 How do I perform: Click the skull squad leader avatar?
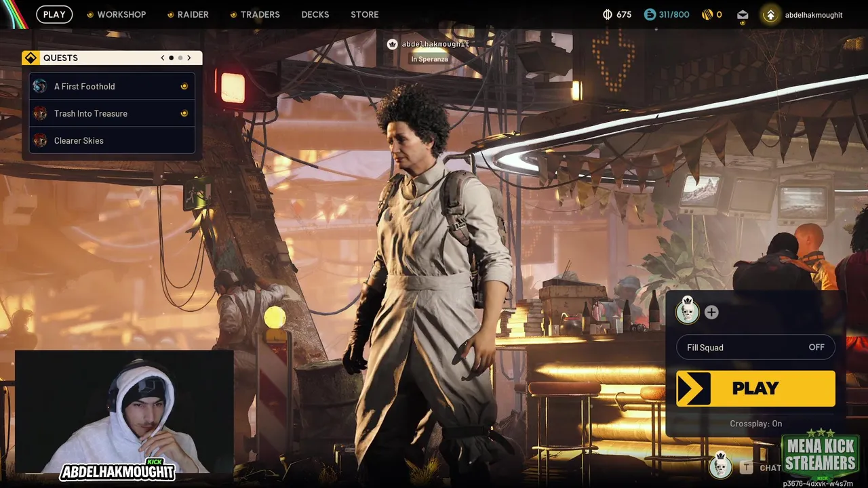coord(688,311)
